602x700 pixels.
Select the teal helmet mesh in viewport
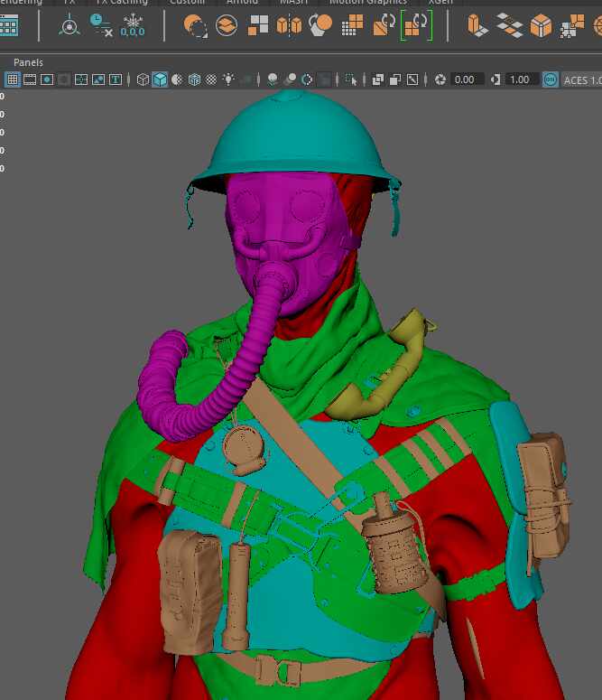294,134
